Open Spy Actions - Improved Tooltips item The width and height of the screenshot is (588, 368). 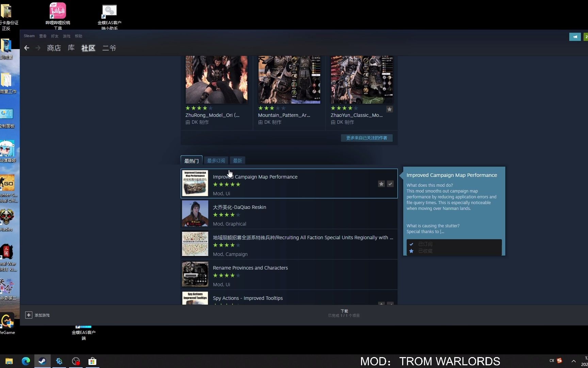(x=289, y=297)
